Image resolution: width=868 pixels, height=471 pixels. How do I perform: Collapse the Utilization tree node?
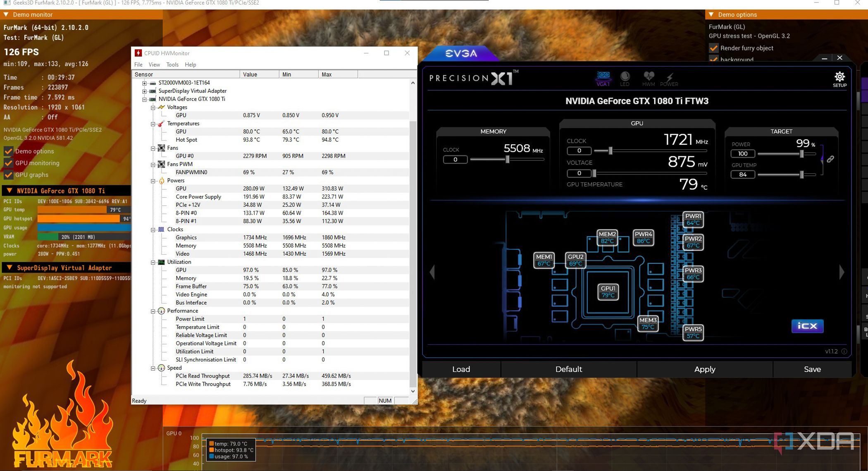153,263
